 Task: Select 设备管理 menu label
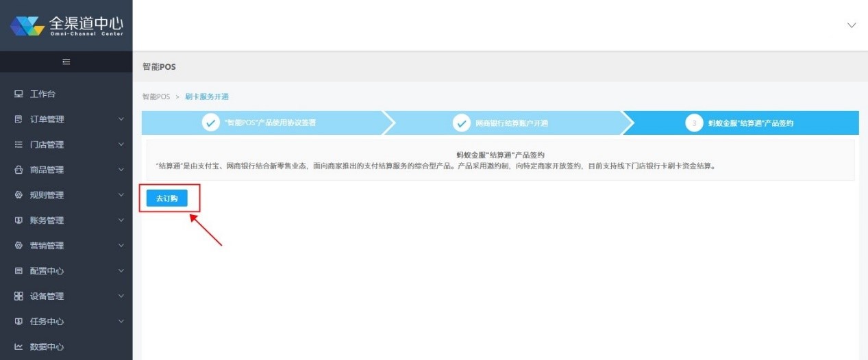point(47,296)
